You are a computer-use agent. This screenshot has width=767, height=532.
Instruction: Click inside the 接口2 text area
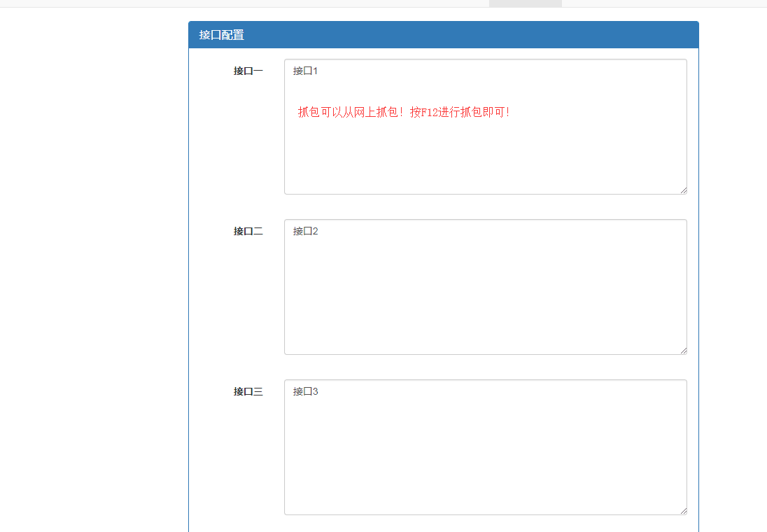(486, 294)
